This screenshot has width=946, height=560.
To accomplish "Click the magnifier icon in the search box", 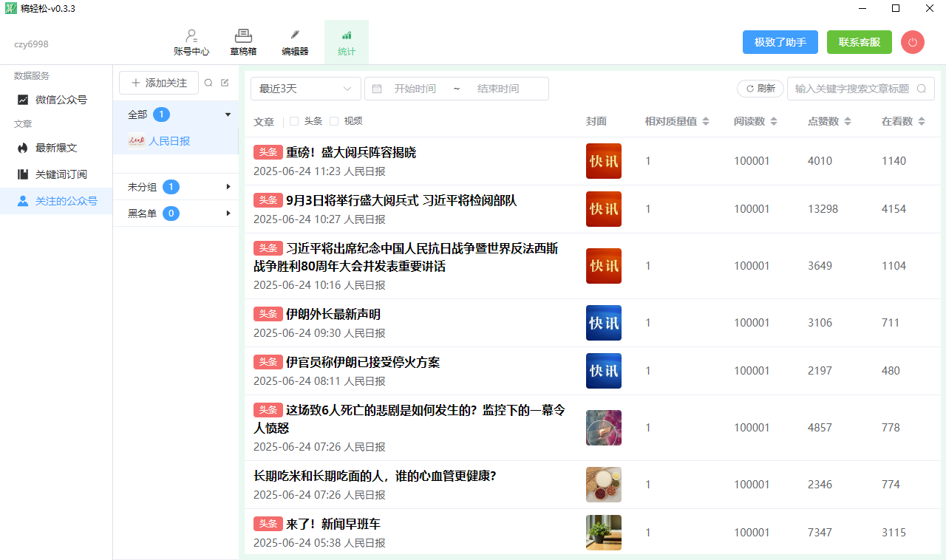I will tap(921, 89).
